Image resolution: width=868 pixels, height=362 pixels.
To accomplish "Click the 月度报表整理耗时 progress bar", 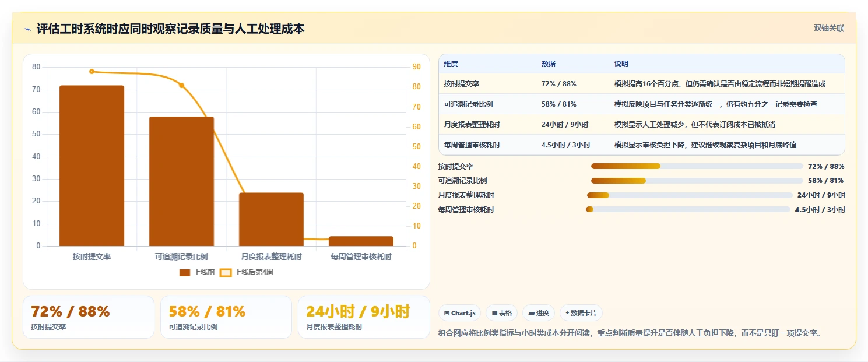I will 690,195.
